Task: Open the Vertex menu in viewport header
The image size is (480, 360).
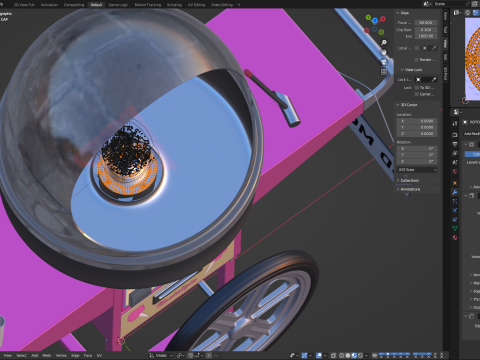Action: (61, 355)
